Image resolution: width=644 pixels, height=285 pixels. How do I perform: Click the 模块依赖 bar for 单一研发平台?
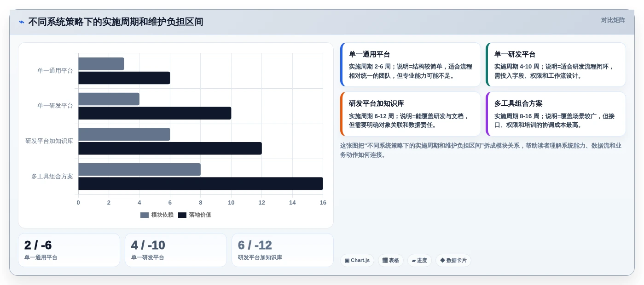tap(109, 99)
